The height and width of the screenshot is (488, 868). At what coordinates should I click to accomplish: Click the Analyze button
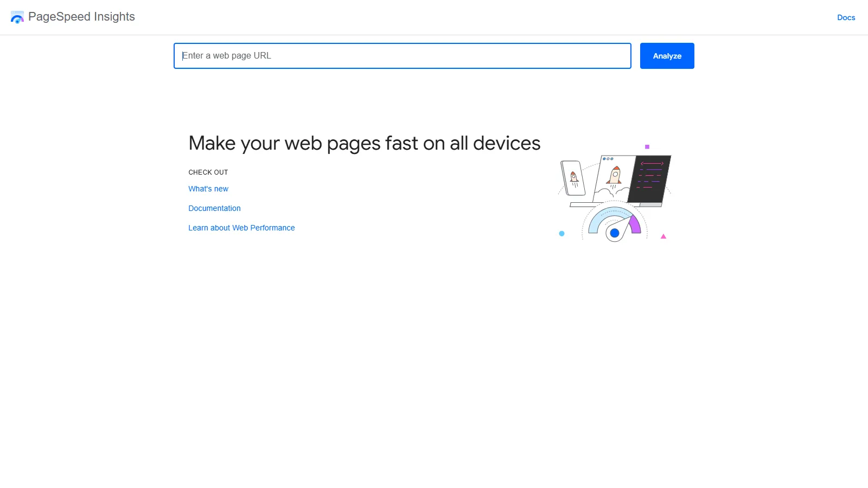click(667, 55)
